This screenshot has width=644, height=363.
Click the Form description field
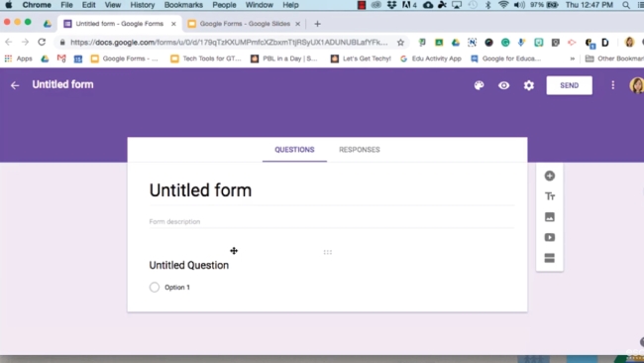click(x=332, y=221)
